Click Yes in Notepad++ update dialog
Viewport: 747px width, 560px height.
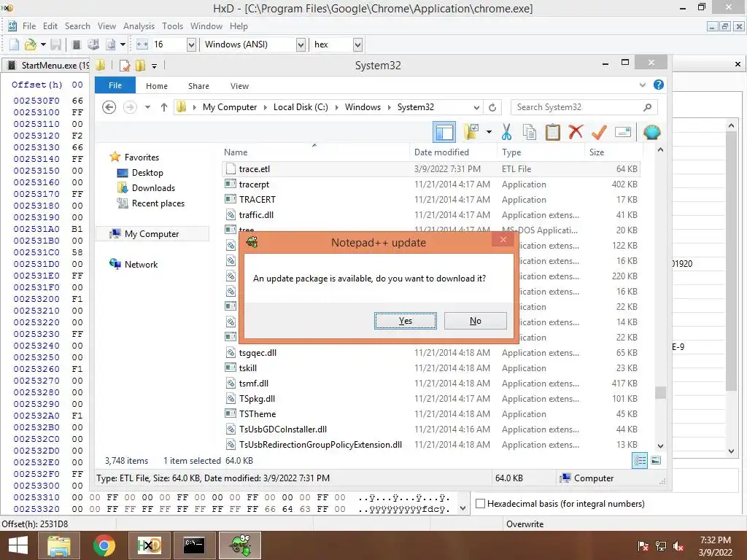click(x=406, y=321)
